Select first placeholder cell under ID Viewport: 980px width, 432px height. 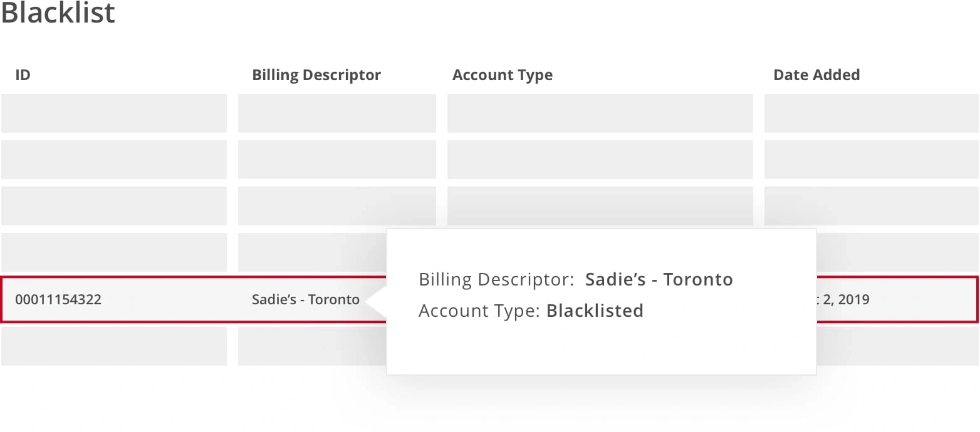pyautogui.click(x=113, y=113)
